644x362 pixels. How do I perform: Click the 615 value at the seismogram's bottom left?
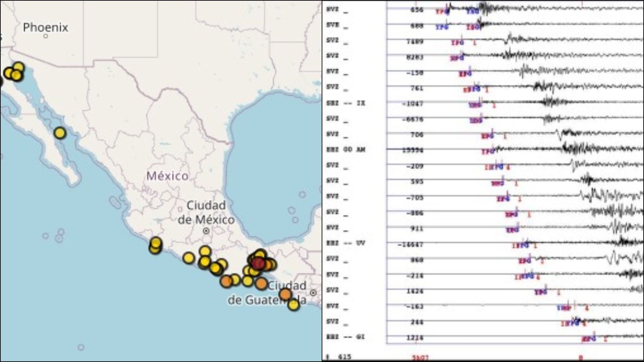(344, 357)
